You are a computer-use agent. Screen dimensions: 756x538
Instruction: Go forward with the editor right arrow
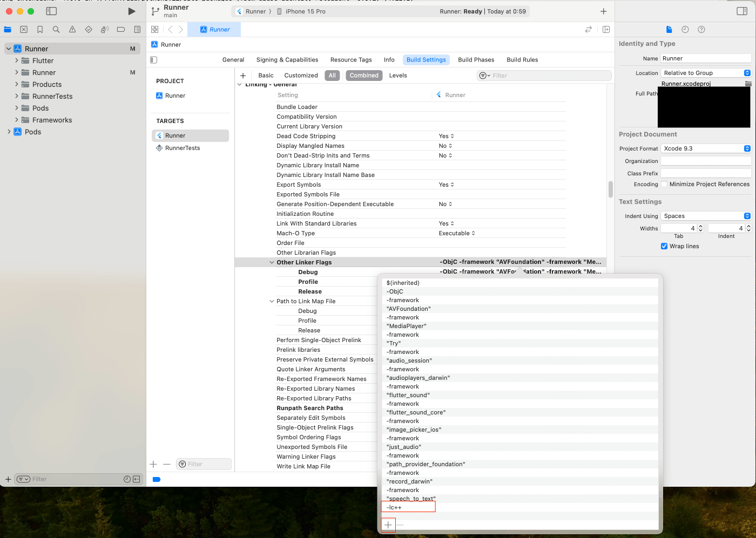tap(181, 30)
